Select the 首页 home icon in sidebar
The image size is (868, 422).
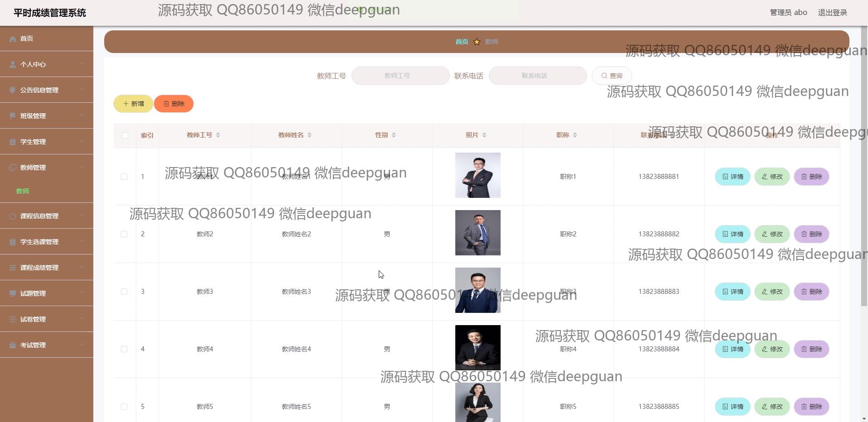pyautogui.click(x=12, y=38)
